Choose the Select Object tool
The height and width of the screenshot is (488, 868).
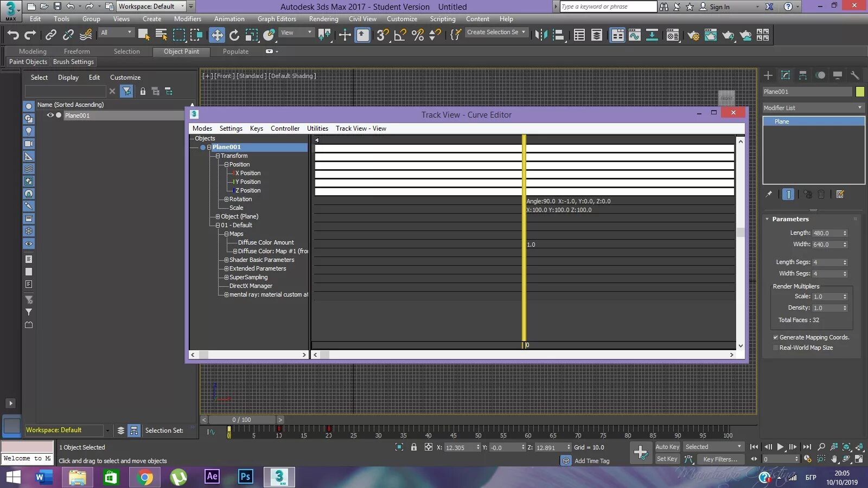click(x=144, y=35)
